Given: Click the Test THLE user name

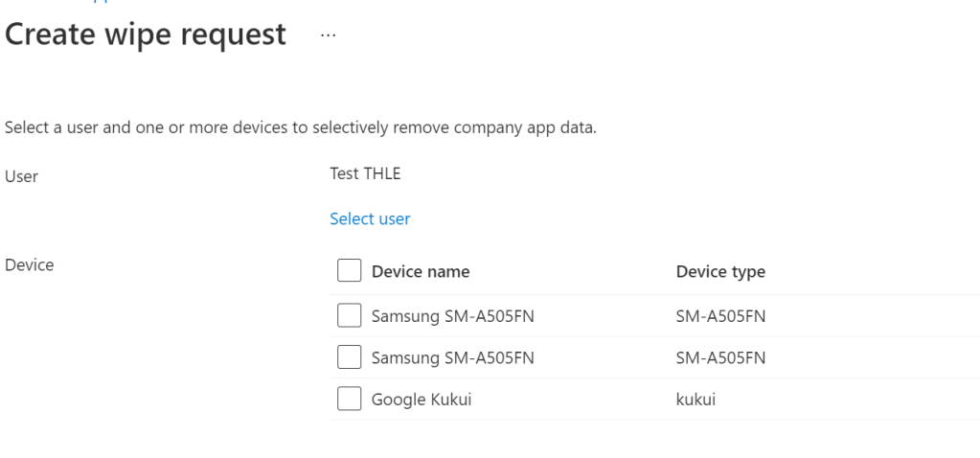Looking at the screenshot, I should [x=365, y=173].
